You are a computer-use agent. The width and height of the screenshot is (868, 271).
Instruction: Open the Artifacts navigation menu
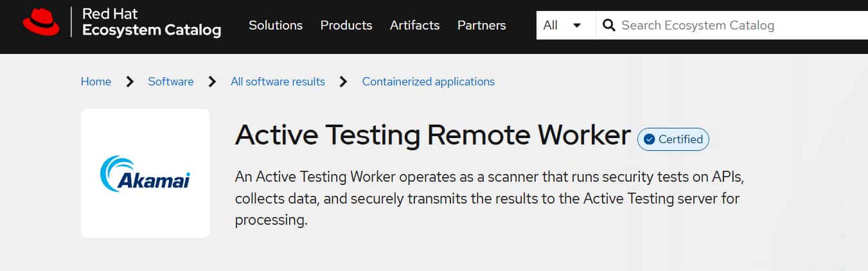point(414,26)
